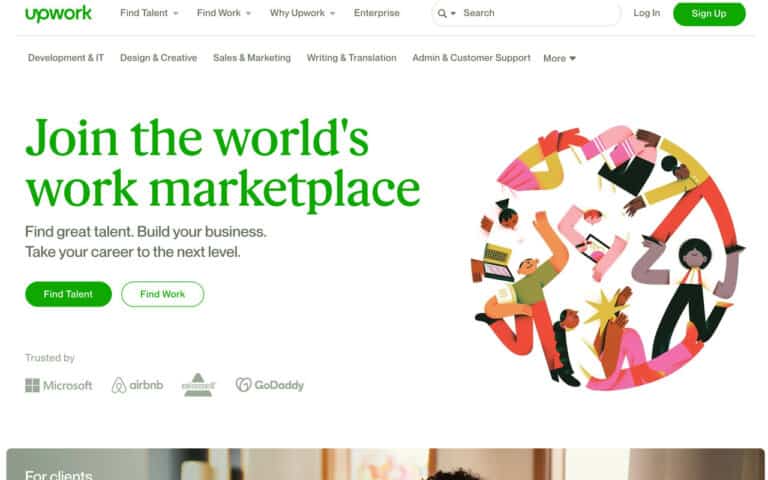Expand the More categories menu

[x=559, y=58]
